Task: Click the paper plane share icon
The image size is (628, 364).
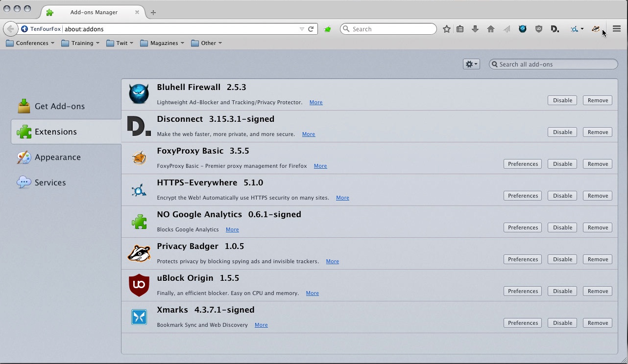Action: point(507,29)
